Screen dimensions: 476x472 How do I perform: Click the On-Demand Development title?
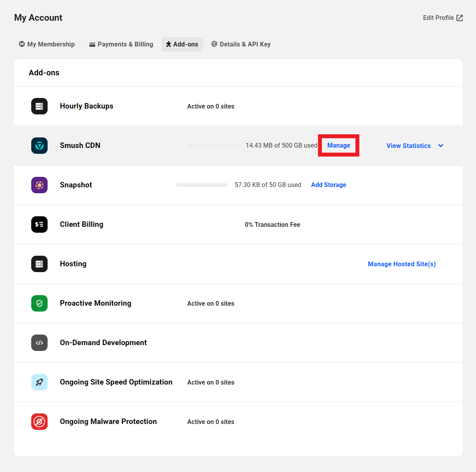point(103,343)
